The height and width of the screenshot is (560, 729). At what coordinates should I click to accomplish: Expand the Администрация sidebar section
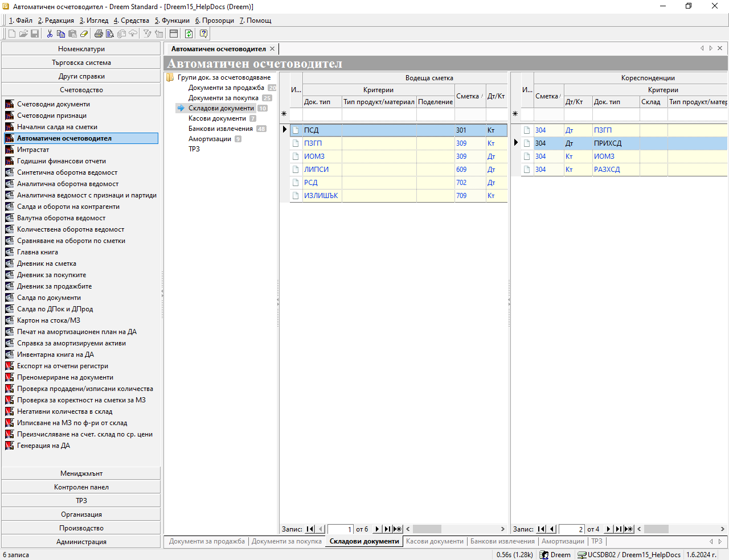point(81,542)
